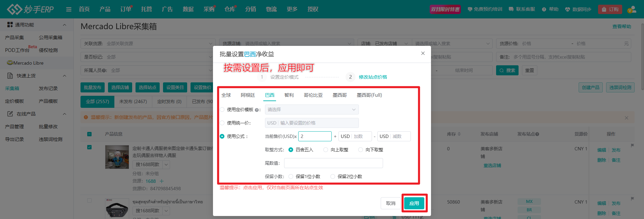Select 保留2位小数 option
Screen dimensions: 644x219
333,176
